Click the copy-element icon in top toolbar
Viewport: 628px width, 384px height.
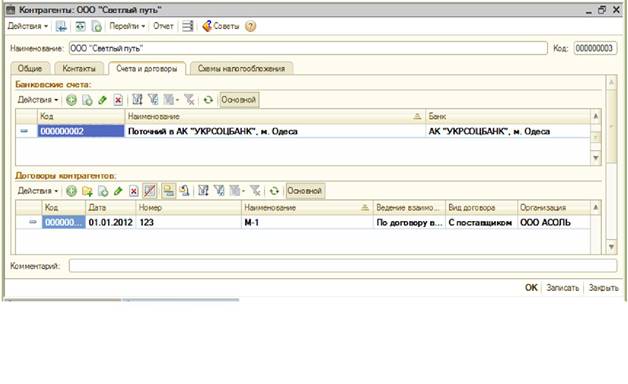point(97,26)
